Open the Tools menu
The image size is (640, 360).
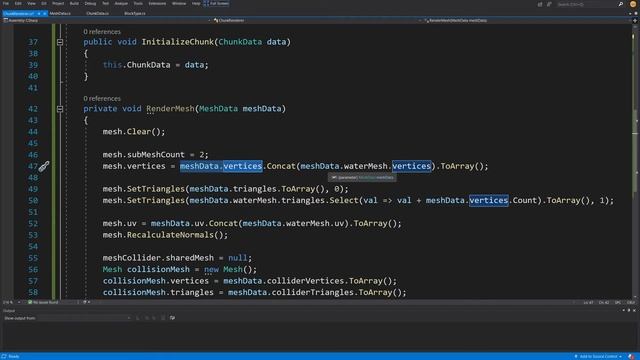click(x=138, y=3)
